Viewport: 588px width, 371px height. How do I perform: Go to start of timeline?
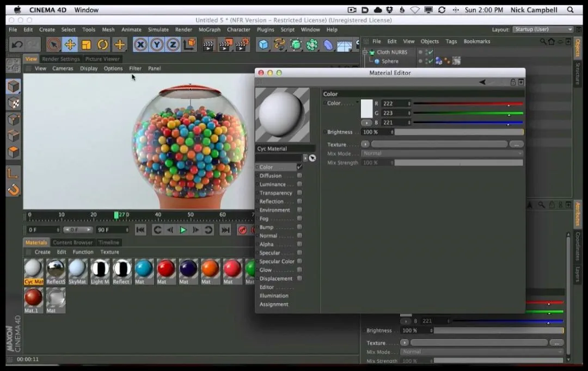tap(140, 230)
